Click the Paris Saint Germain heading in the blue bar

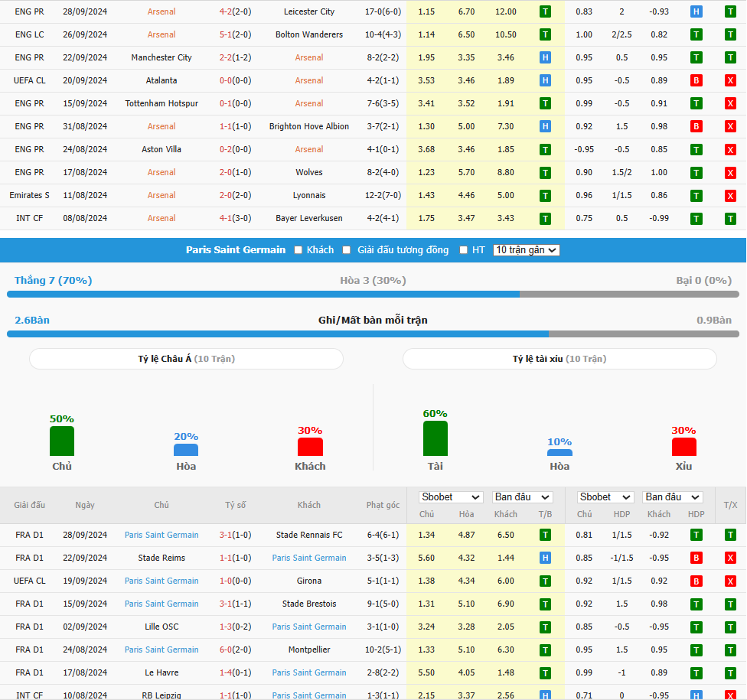pos(236,250)
